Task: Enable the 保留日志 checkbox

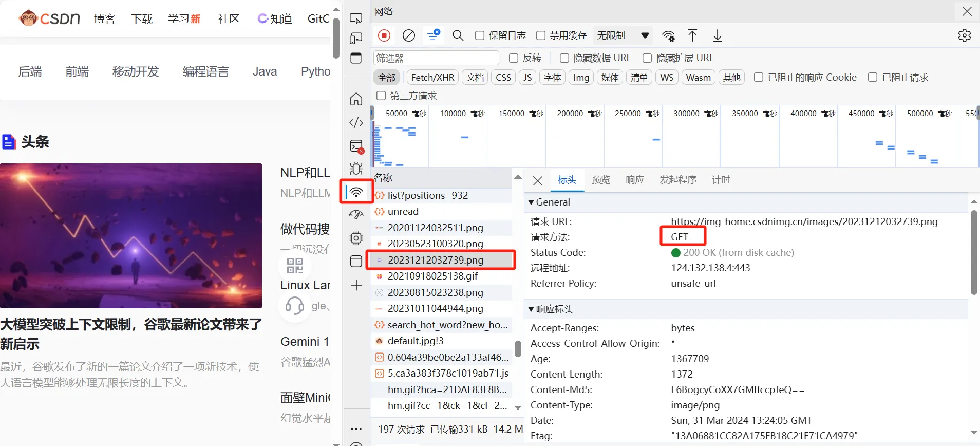Action: 480,35
